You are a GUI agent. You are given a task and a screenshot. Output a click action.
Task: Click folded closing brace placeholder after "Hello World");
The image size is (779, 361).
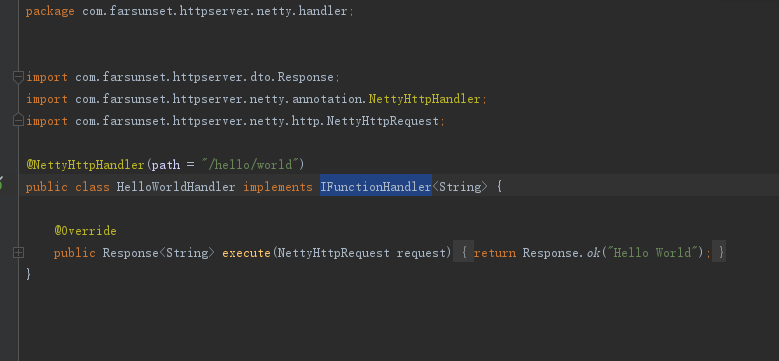[719, 253]
